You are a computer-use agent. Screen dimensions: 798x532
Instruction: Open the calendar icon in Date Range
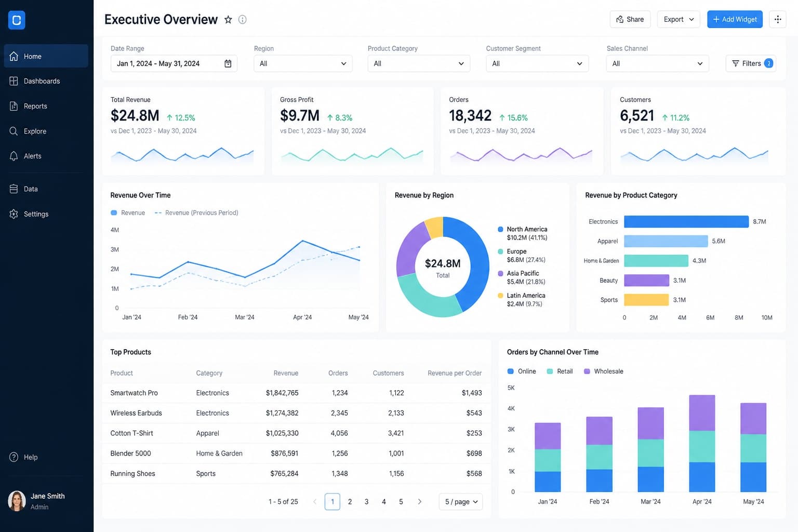[x=228, y=63]
